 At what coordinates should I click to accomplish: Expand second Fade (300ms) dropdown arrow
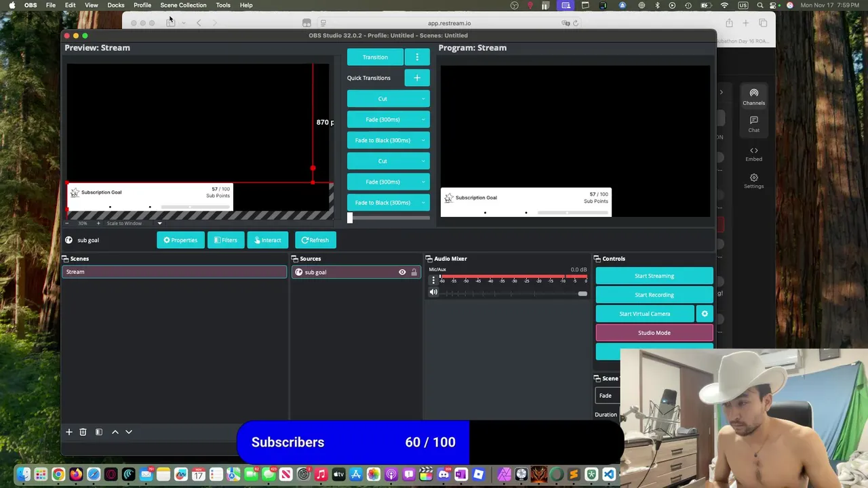[x=423, y=182]
